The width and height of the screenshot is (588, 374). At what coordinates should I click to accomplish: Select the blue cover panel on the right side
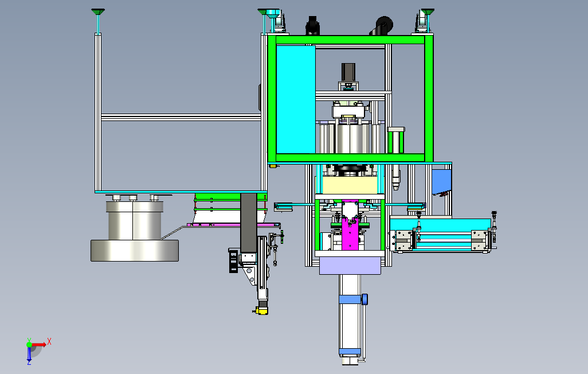point(441,182)
